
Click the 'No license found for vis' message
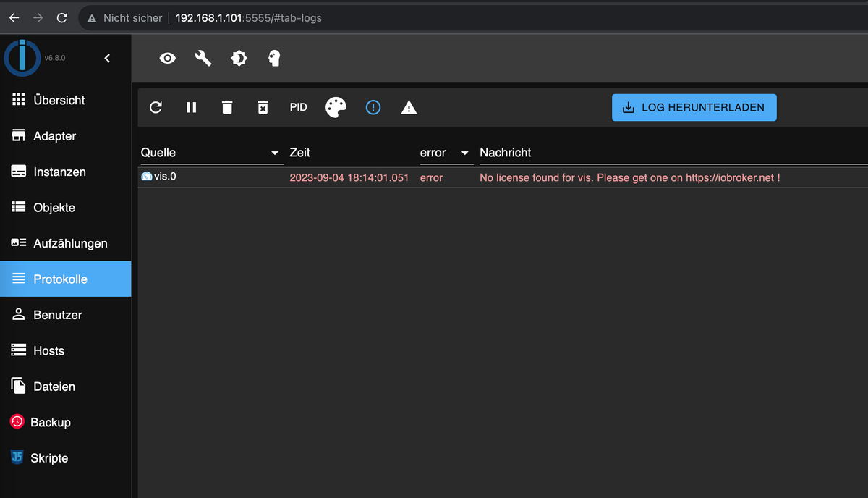click(x=630, y=177)
